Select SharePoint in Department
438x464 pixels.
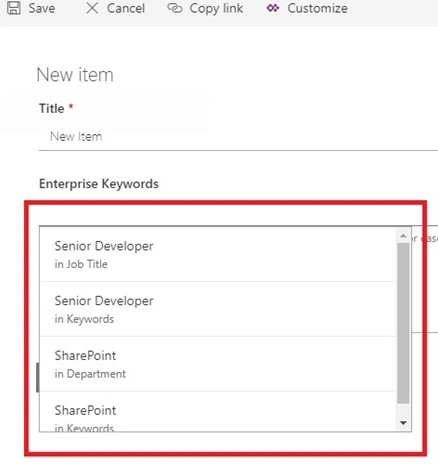tap(218, 364)
